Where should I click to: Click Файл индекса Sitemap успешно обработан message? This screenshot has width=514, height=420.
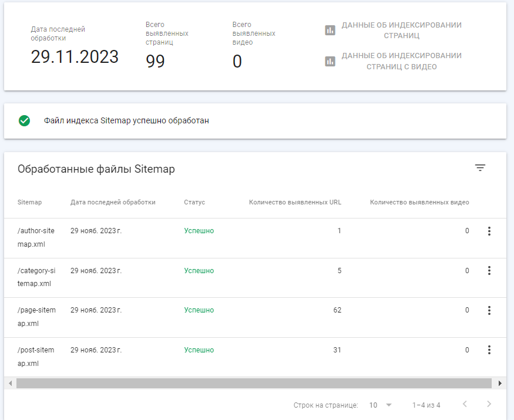126,120
